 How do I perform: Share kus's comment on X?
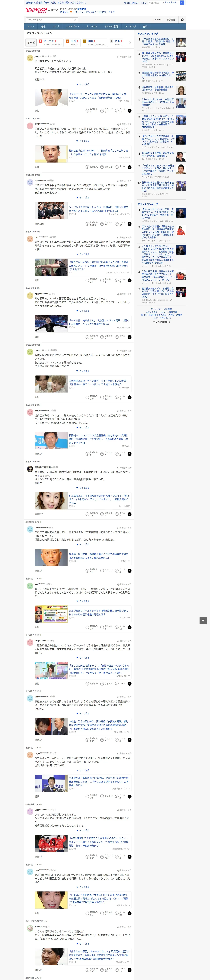[x=130, y=454]
